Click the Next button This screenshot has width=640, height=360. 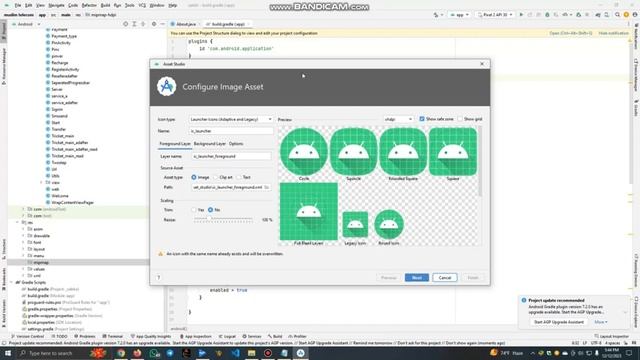tap(417, 278)
